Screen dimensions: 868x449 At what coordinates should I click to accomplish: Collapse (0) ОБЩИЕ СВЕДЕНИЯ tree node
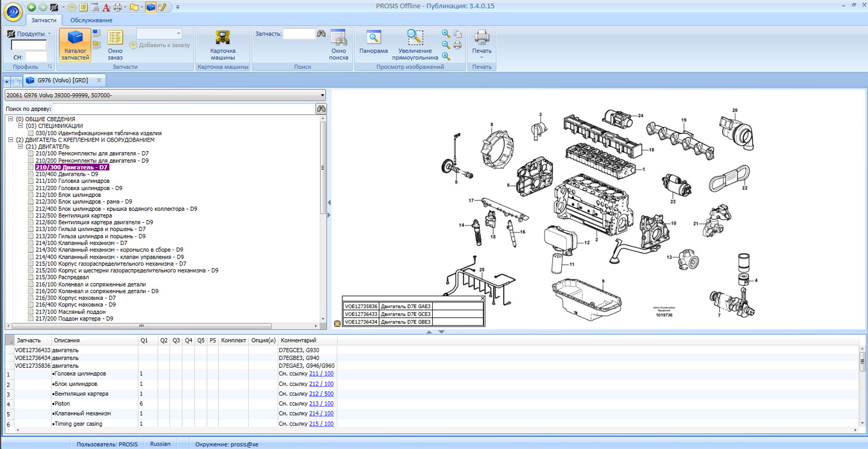tap(11, 119)
